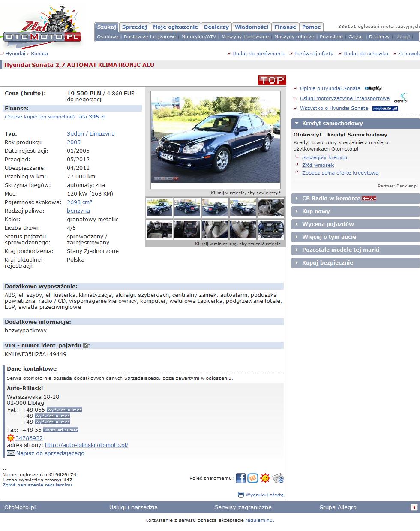Image resolution: width=420 pixels, height=531 pixels.
Task: Go to the Wiadomości tab
Action: tap(252, 27)
